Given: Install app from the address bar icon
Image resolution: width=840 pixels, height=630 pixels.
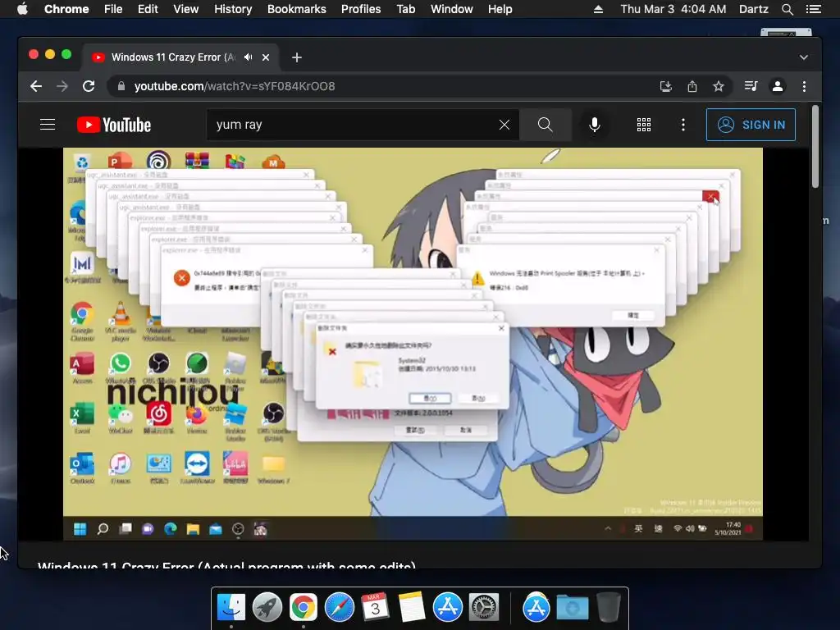Looking at the screenshot, I should click(666, 86).
